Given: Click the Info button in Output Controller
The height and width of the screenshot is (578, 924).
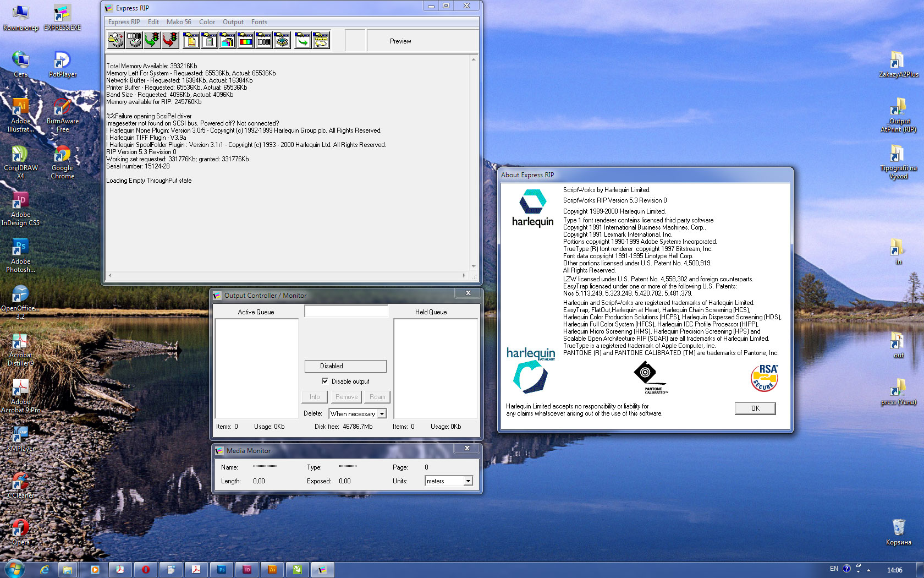Looking at the screenshot, I should coord(315,397).
